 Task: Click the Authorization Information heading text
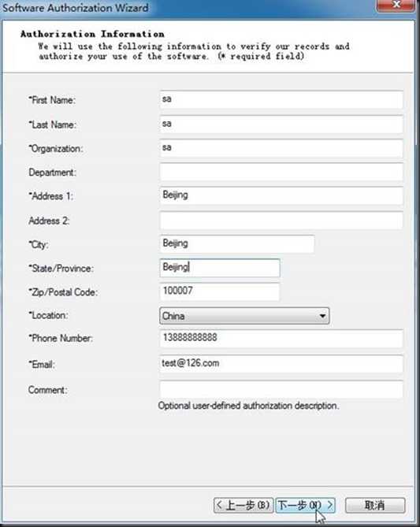(92, 34)
